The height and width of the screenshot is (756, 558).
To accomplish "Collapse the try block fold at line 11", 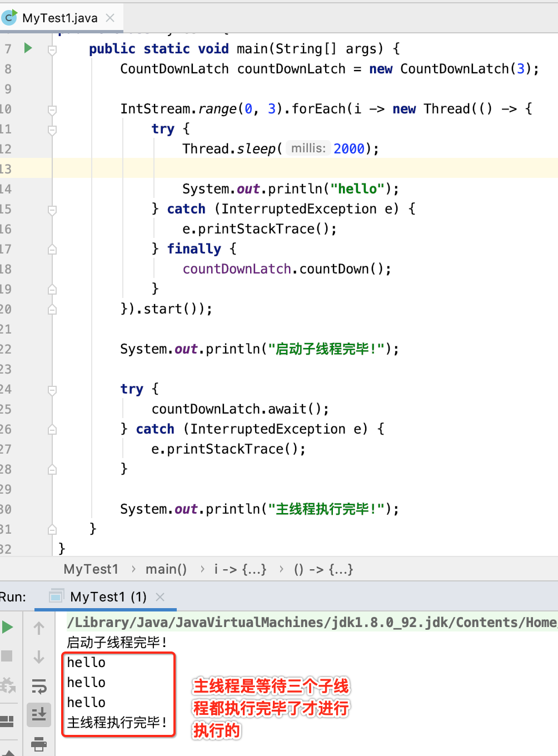I will pos(52,129).
